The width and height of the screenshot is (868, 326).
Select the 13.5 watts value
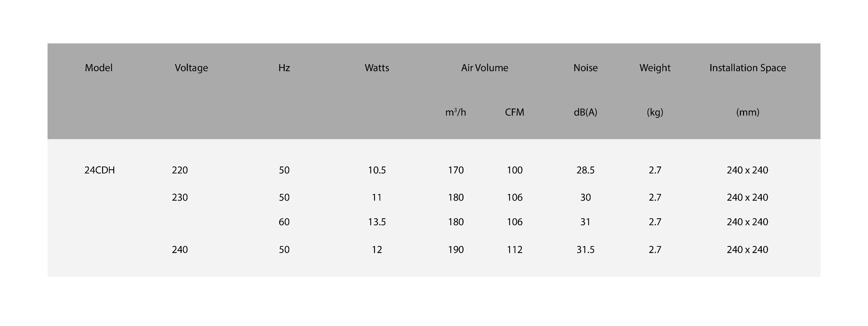tap(377, 222)
